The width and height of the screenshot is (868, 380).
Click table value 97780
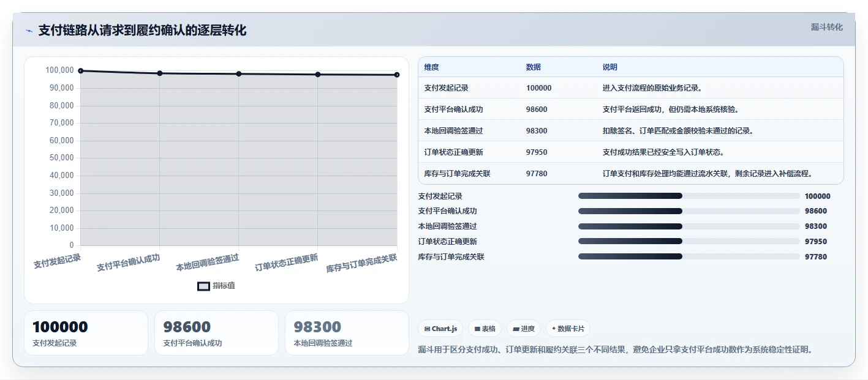(537, 174)
